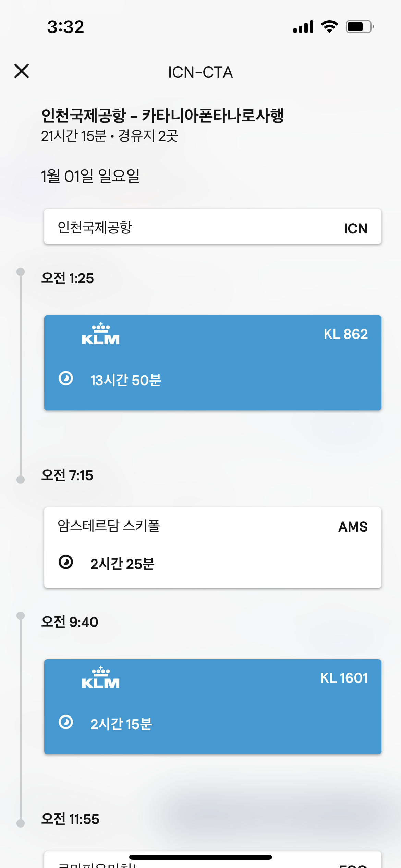Tap the battery indicator in status bar

click(x=359, y=27)
